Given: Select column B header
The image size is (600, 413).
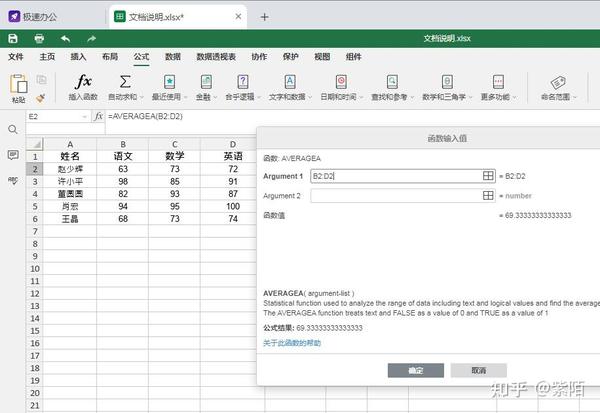Looking at the screenshot, I should pyautogui.click(x=123, y=144).
